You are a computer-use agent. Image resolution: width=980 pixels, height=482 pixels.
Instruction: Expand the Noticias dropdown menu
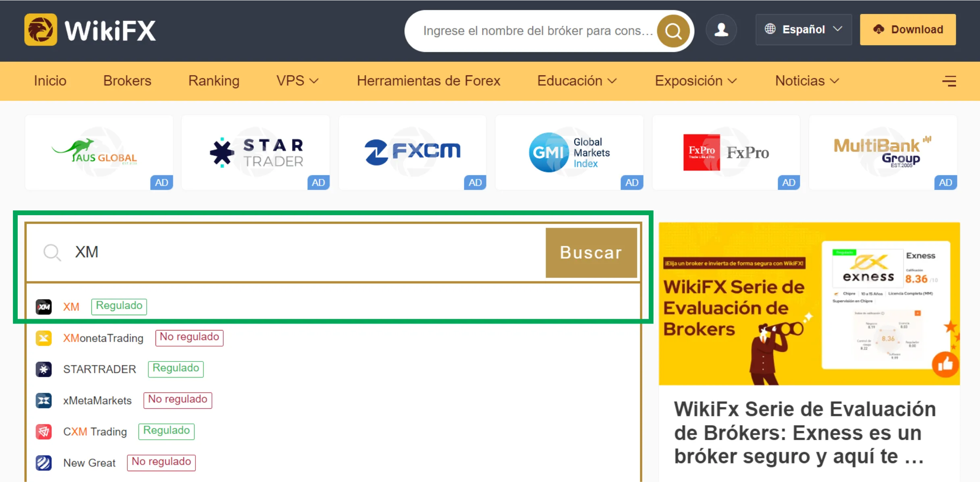(808, 81)
